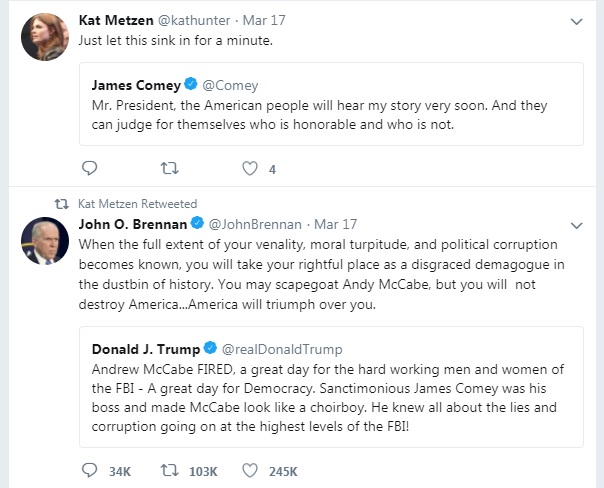This screenshot has height=488, width=604.
Task: Reply to John O. Brennan's tweet
Action: (90, 470)
